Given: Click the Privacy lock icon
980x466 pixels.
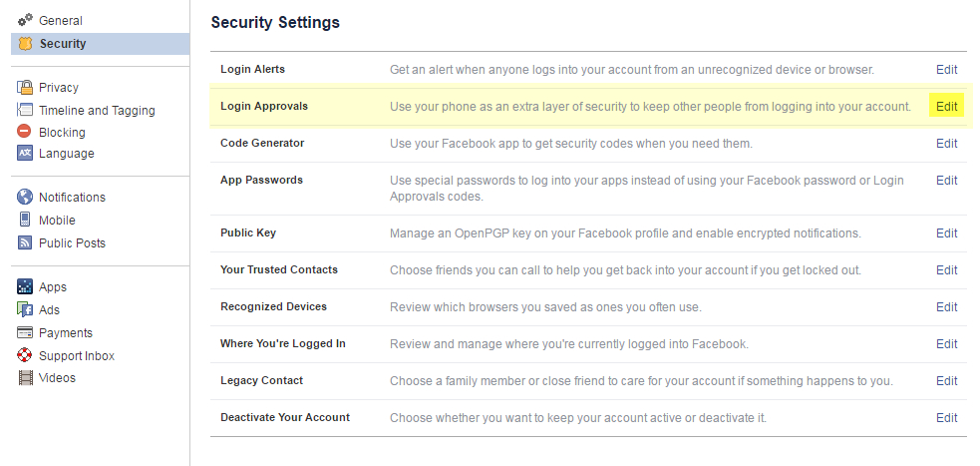Looking at the screenshot, I should pyautogui.click(x=25, y=88).
